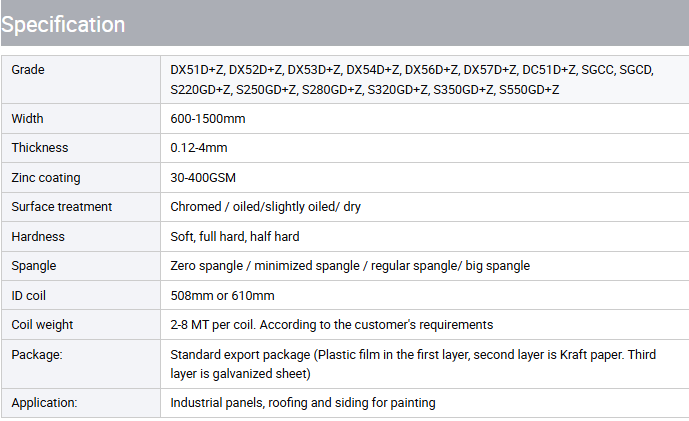Click the Chromed / oiled treatment value
This screenshot has height=421, width=689.
(265, 207)
